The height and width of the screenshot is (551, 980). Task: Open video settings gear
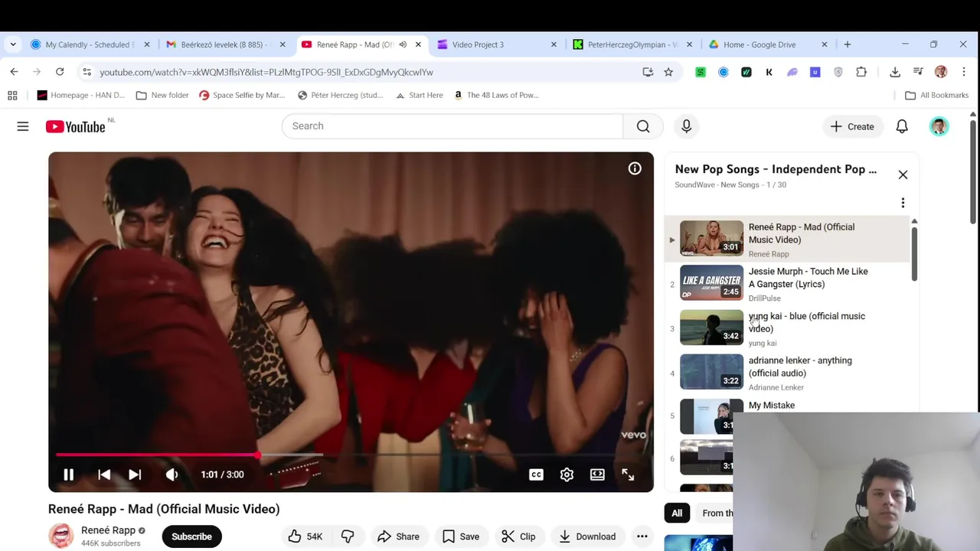tap(567, 474)
